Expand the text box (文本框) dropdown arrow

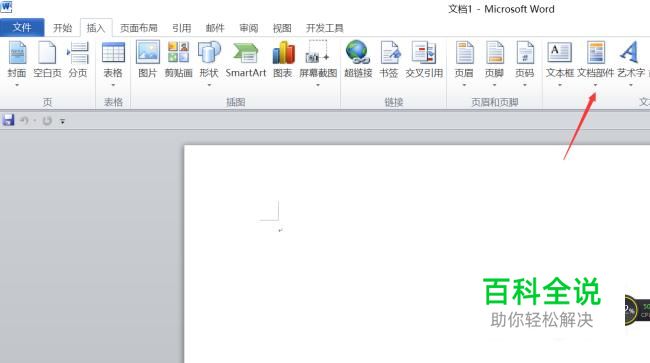coord(560,85)
